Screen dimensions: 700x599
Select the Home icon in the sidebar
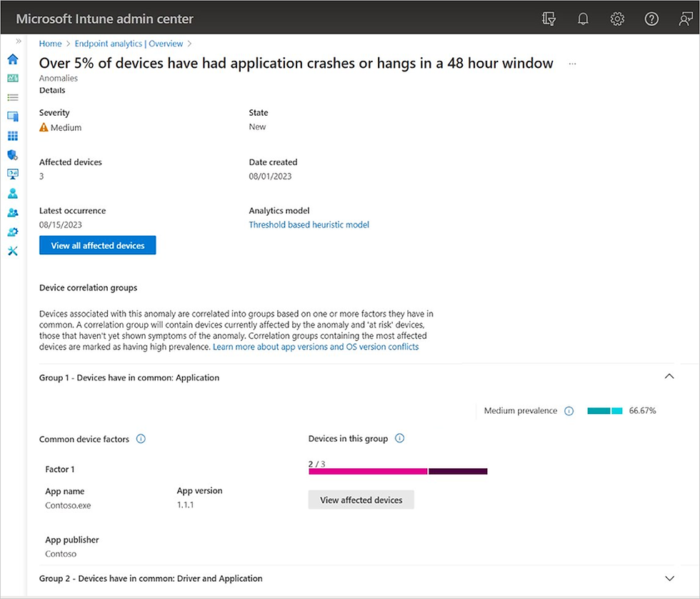pos(13,59)
